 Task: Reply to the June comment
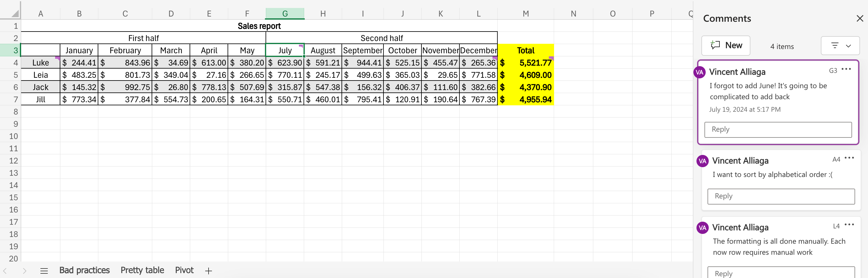tap(778, 130)
